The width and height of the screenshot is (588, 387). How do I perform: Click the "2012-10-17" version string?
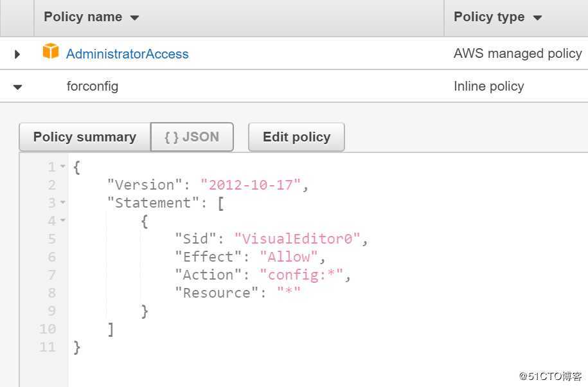point(251,185)
